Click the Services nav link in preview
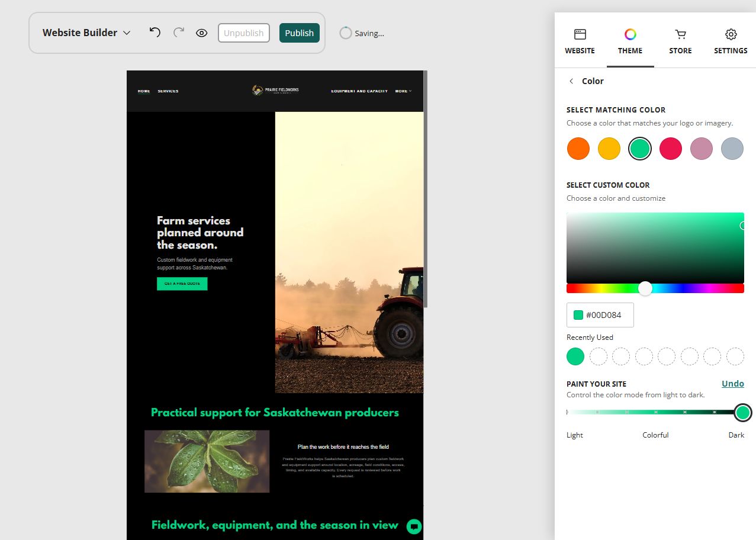The width and height of the screenshot is (756, 540). click(168, 91)
